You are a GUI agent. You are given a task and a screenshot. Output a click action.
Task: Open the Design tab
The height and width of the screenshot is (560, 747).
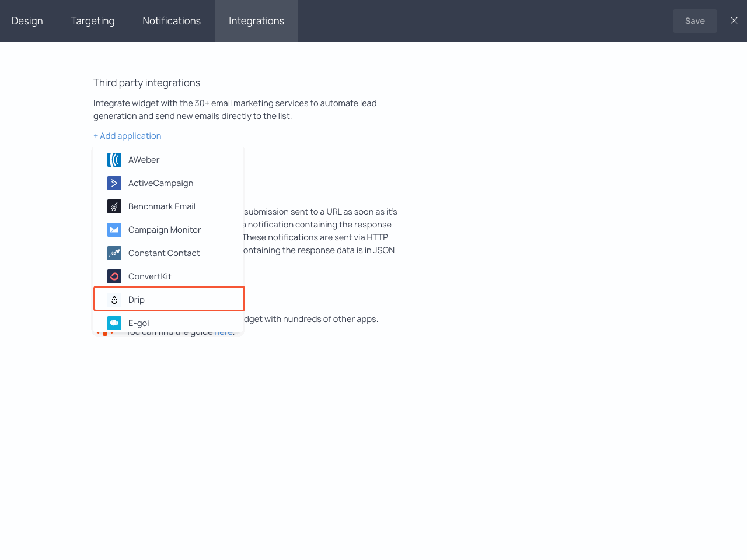click(x=27, y=21)
